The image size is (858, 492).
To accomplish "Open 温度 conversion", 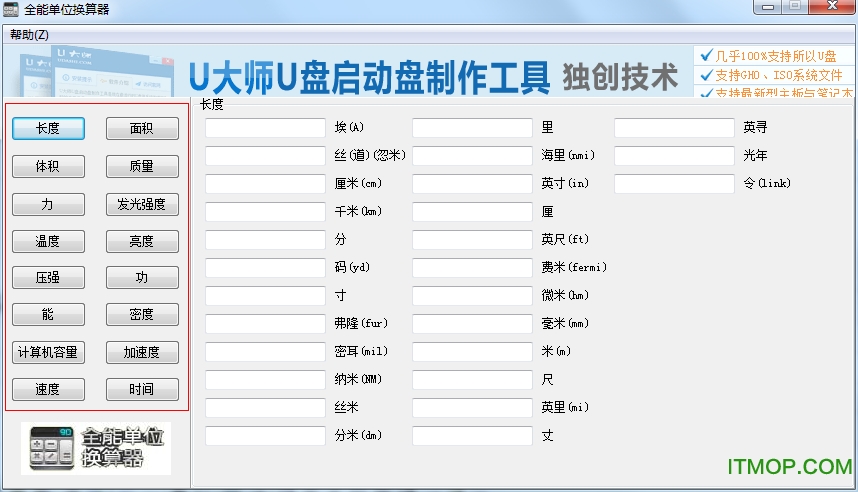I will [x=48, y=241].
